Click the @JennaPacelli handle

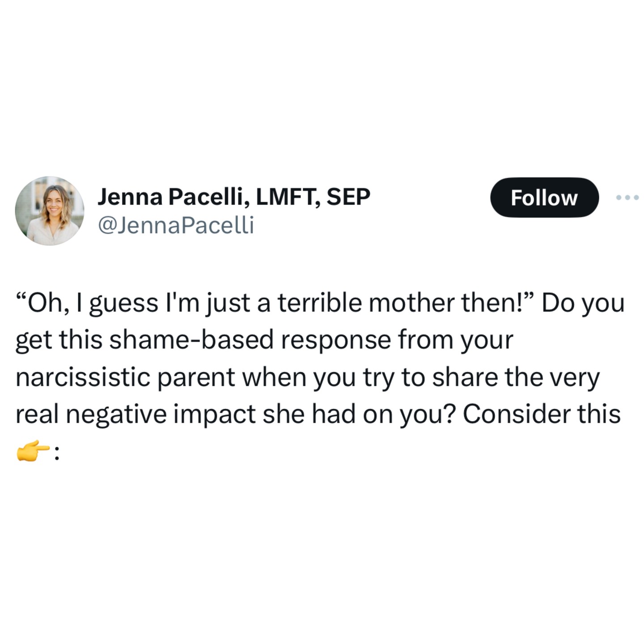pos(176,225)
